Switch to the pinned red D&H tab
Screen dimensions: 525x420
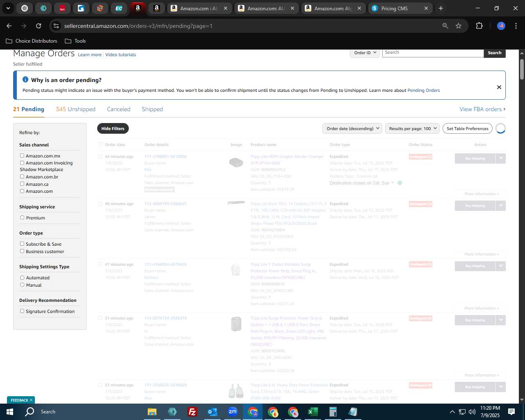pos(62,8)
